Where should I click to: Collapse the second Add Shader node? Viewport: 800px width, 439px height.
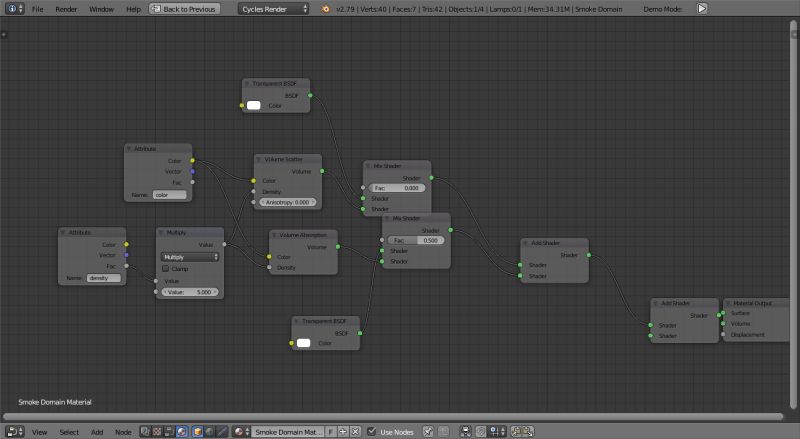click(x=656, y=303)
